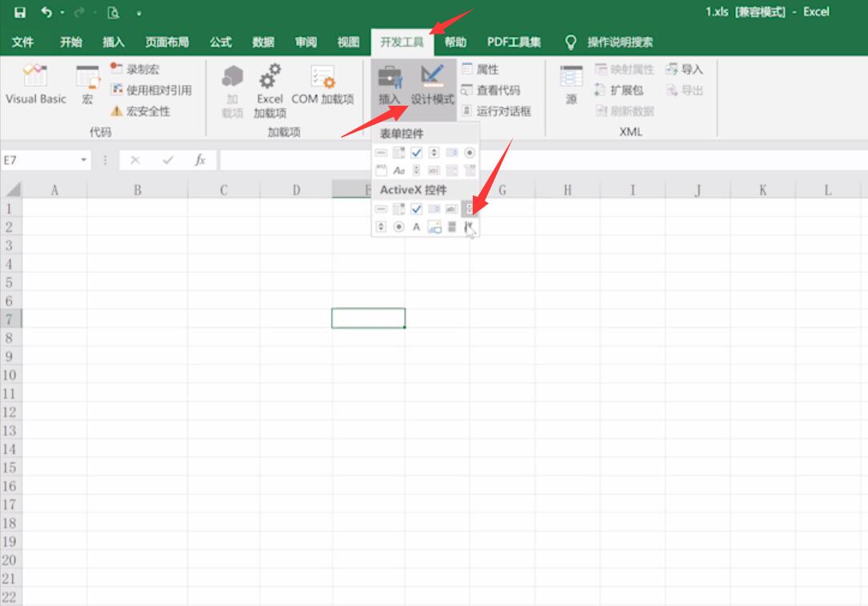Open Customize Quick Access Toolbar dropdown
Image resolution: width=868 pixels, height=606 pixels.
139,13
